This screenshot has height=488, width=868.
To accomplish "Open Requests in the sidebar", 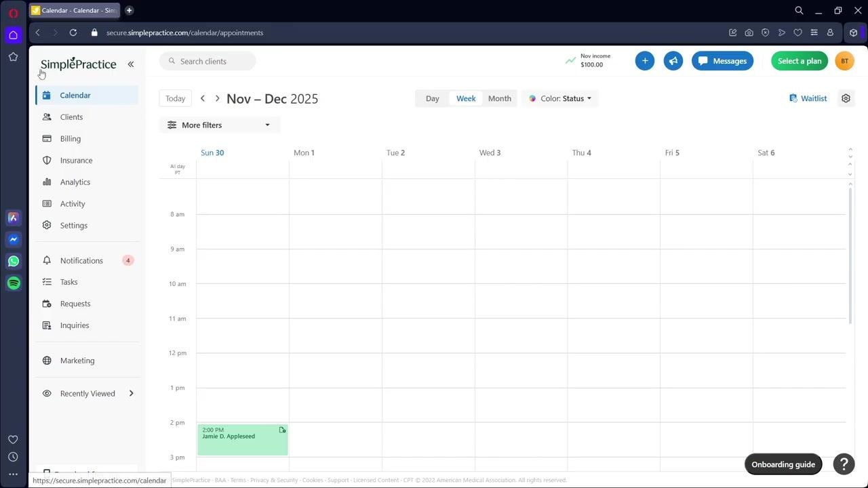I will [87, 304].
